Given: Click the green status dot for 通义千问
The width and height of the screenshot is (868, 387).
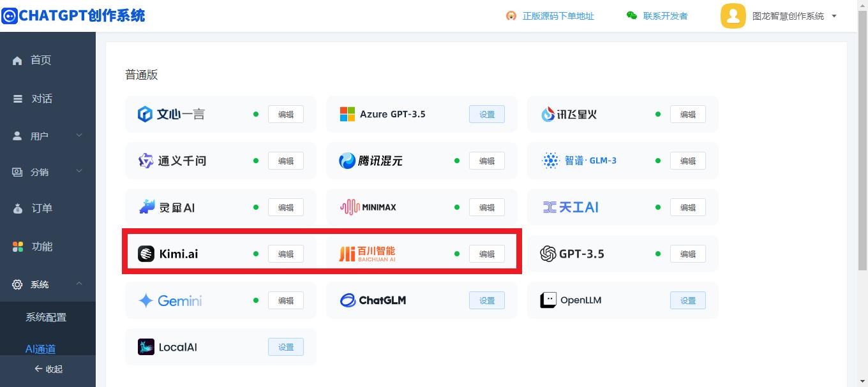Looking at the screenshot, I should tap(256, 161).
